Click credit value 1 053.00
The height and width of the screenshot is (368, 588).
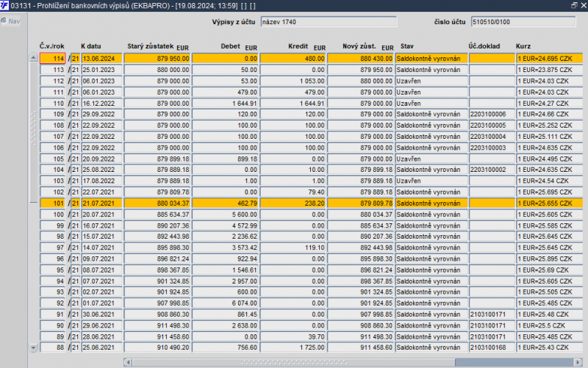click(293, 81)
